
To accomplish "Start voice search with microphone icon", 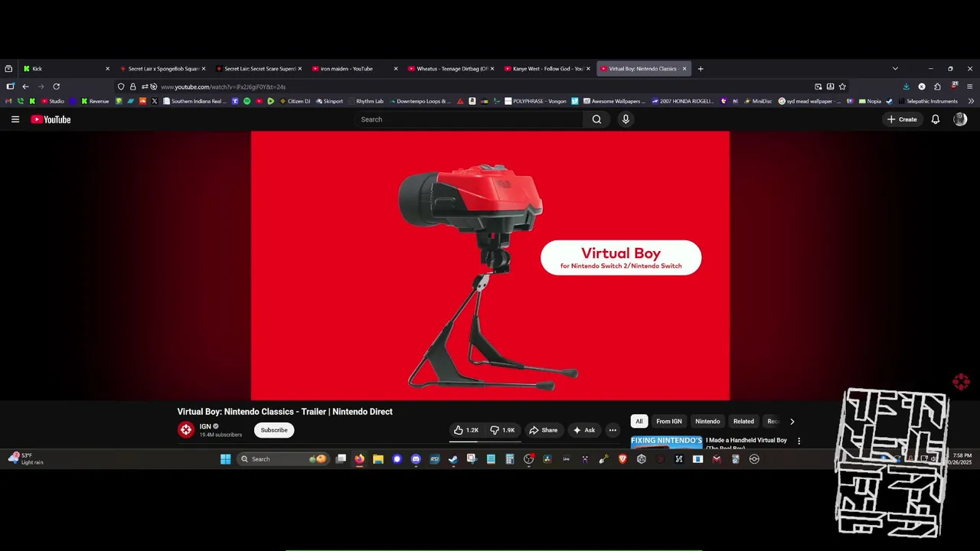I will [626, 119].
